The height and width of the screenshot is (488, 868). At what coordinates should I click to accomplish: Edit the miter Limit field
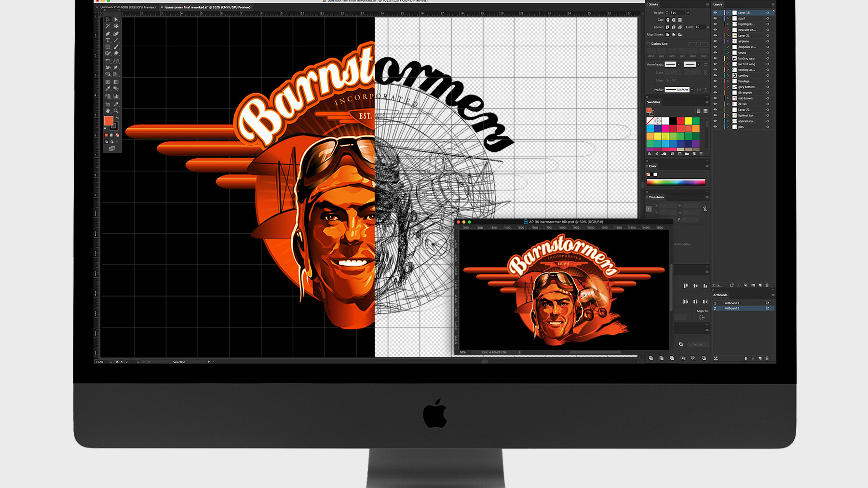coord(700,27)
